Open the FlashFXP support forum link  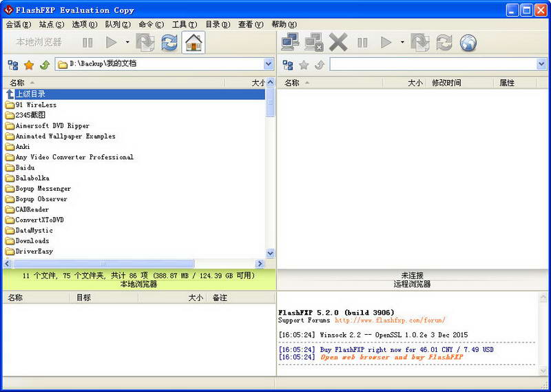coord(390,320)
